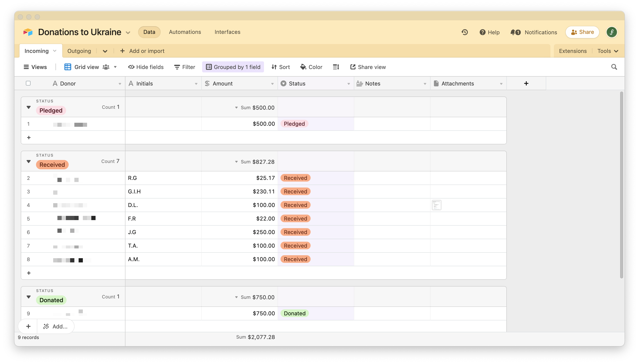Open the base history clock icon
The width and height of the screenshot is (639, 364).
(465, 32)
